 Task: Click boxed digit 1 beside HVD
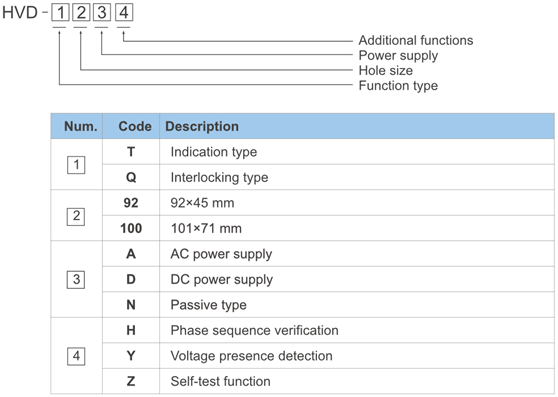click(60, 12)
